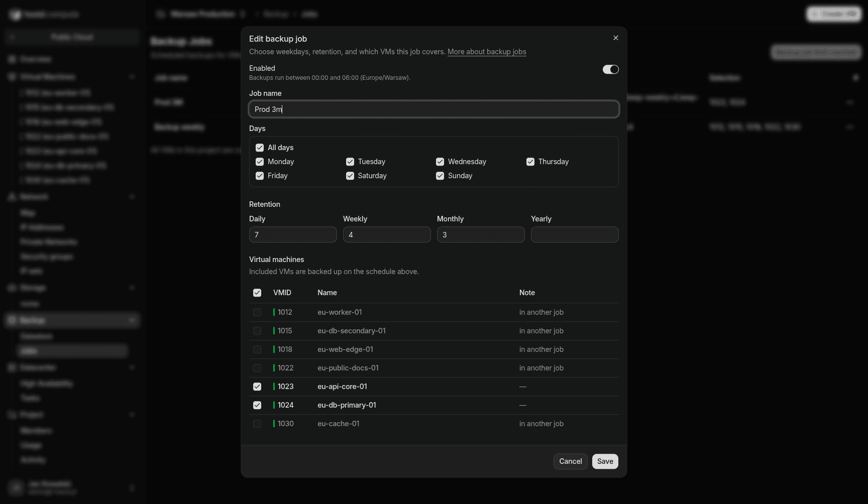
Task: Click the eu-db-primary-01 VM name
Action: point(347,405)
